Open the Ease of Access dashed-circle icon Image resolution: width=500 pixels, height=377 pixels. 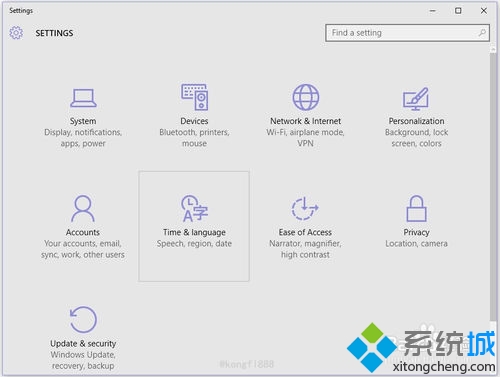coord(305,209)
